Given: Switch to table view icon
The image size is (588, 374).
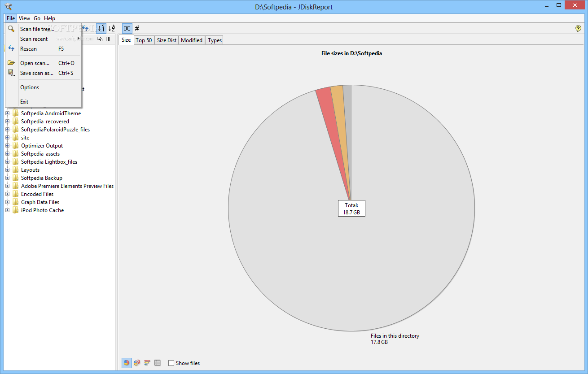Looking at the screenshot, I should point(157,363).
